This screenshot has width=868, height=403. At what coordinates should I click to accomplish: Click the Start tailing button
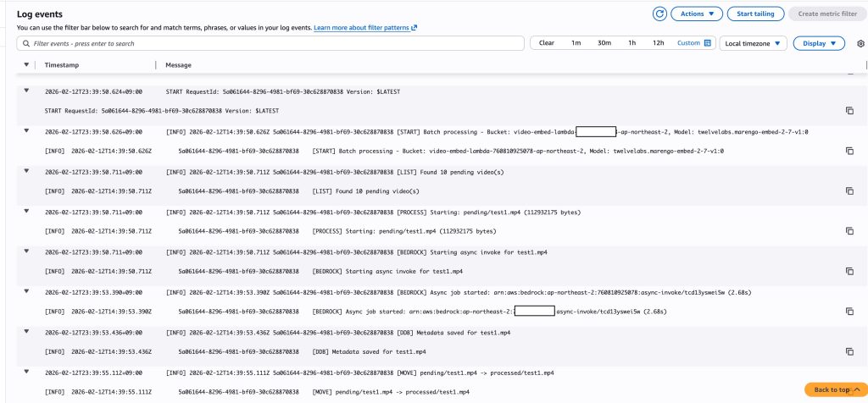[755, 14]
